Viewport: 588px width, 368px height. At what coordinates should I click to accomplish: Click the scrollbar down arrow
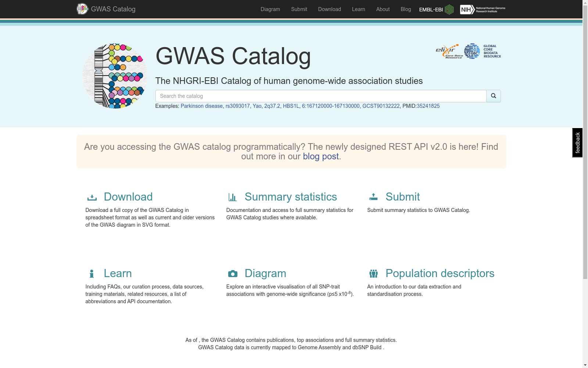585,365
